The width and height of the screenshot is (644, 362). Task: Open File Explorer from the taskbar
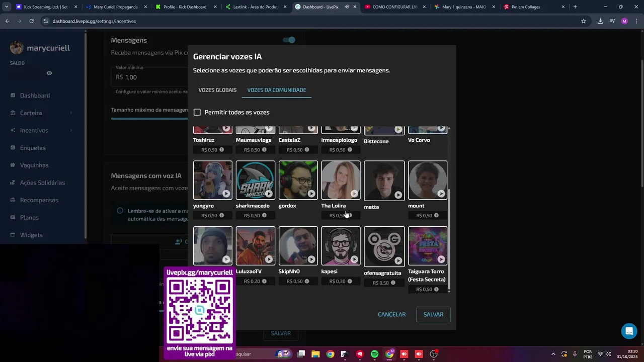click(x=315, y=354)
